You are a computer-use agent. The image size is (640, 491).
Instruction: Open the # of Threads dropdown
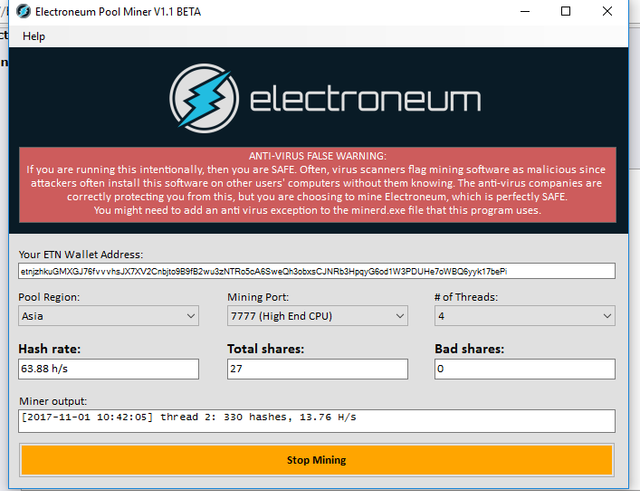(x=525, y=316)
